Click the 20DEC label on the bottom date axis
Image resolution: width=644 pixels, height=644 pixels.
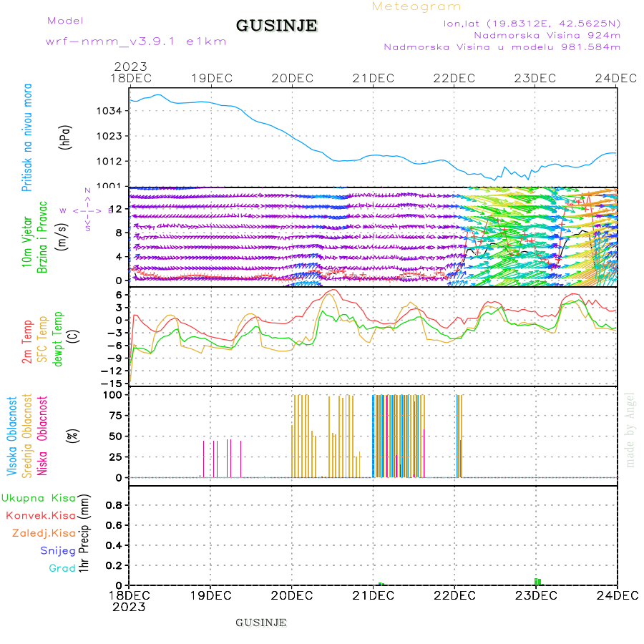(x=292, y=595)
